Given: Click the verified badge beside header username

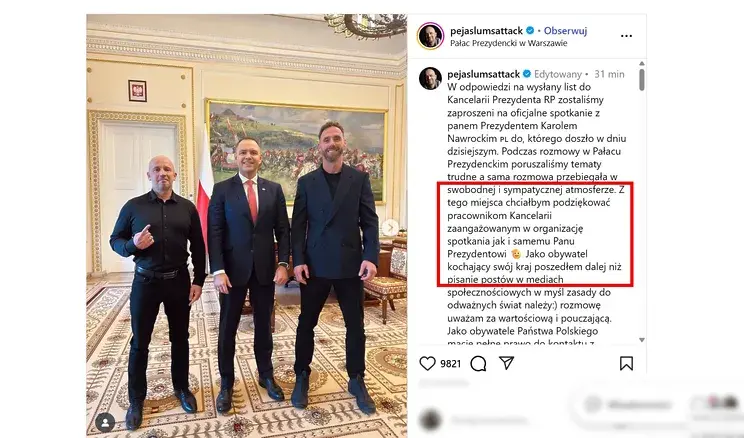Looking at the screenshot, I should pyautogui.click(x=530, y=31).
